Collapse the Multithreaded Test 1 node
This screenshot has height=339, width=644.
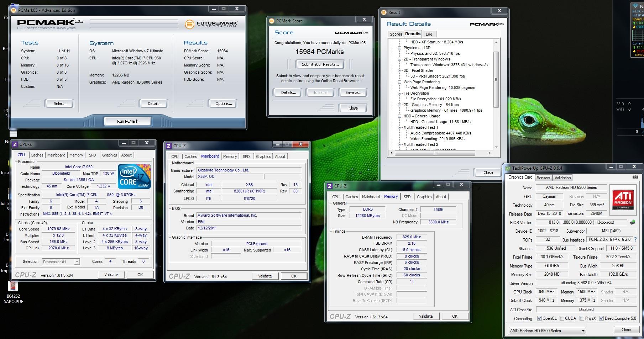pos(400,127)
